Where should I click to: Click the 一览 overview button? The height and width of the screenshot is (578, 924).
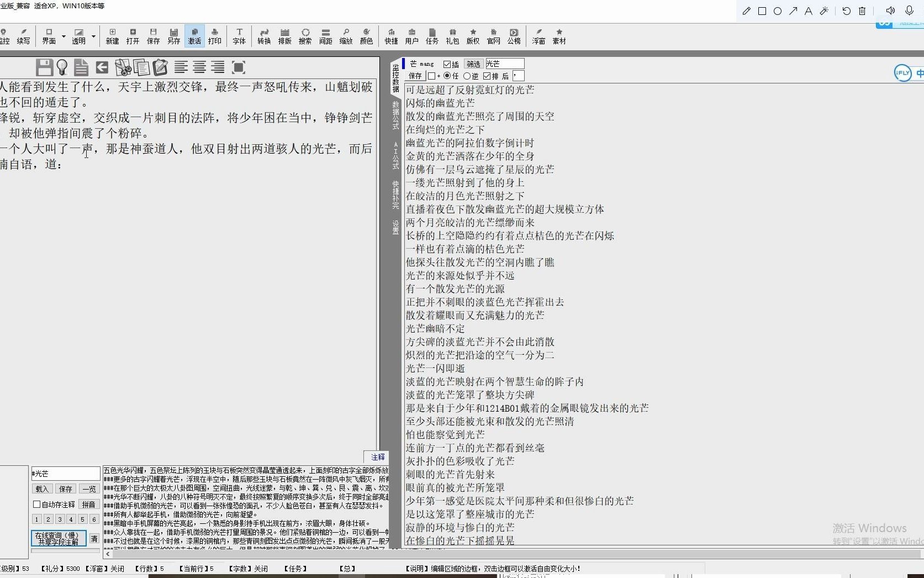point(89,489)
